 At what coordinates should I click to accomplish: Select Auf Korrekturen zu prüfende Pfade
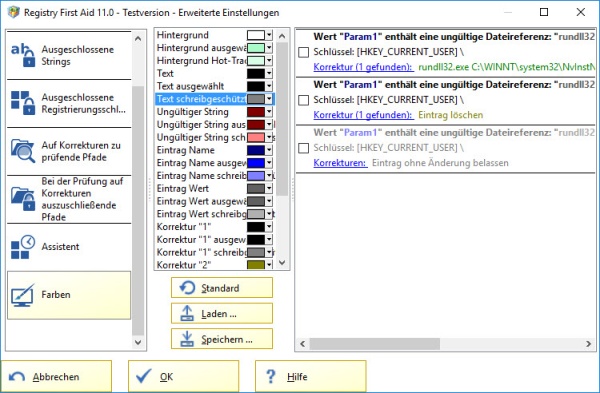(x=69, y=151)
